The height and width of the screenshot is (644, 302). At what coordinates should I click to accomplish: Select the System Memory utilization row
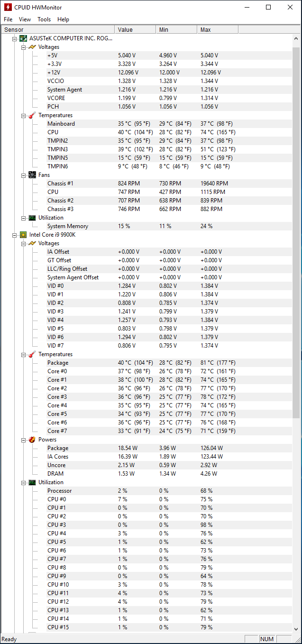[x=146, y=226]
